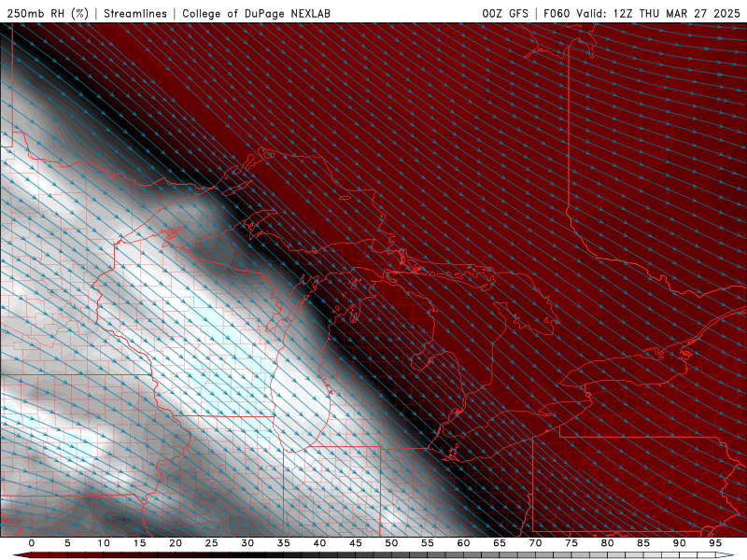This screenshot has width=747, height=560.
Task: Click the light gray colorbar segment below "90"
Action: pyautogui.click(x=679, y=555)
